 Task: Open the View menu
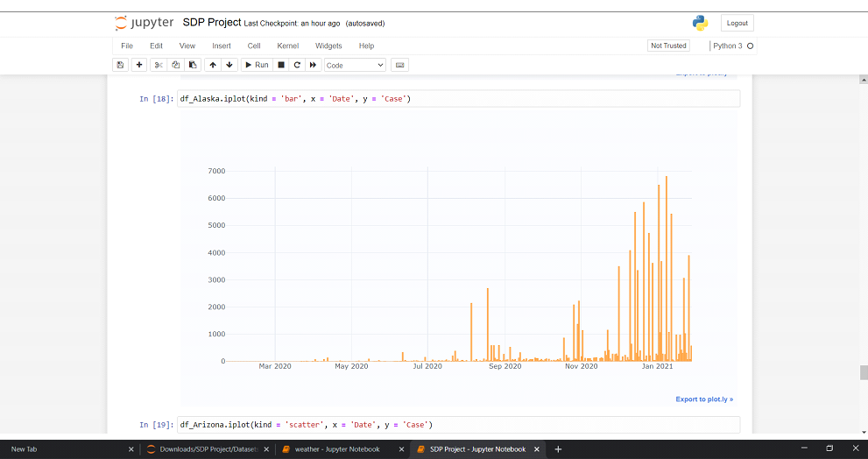pyautogui.click(x=187, y=46)
